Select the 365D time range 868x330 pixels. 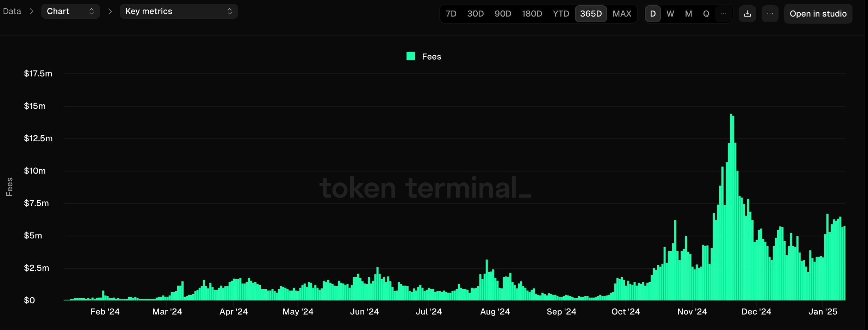591,14
